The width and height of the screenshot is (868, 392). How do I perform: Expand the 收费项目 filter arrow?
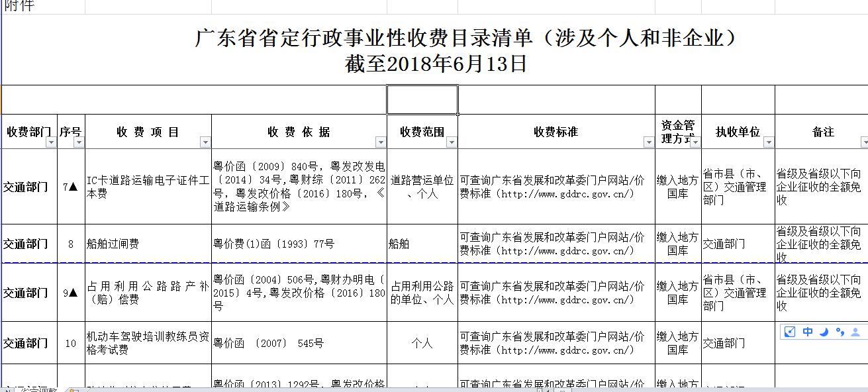205,142
